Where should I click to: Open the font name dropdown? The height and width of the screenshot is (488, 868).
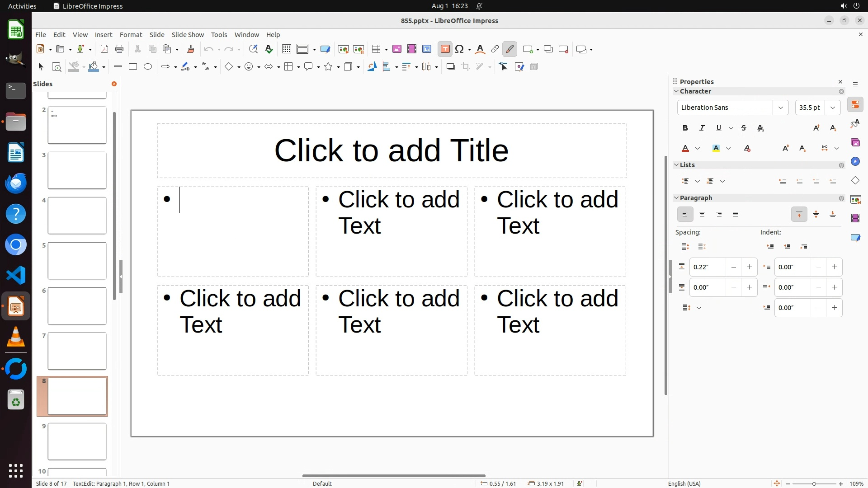781,108
